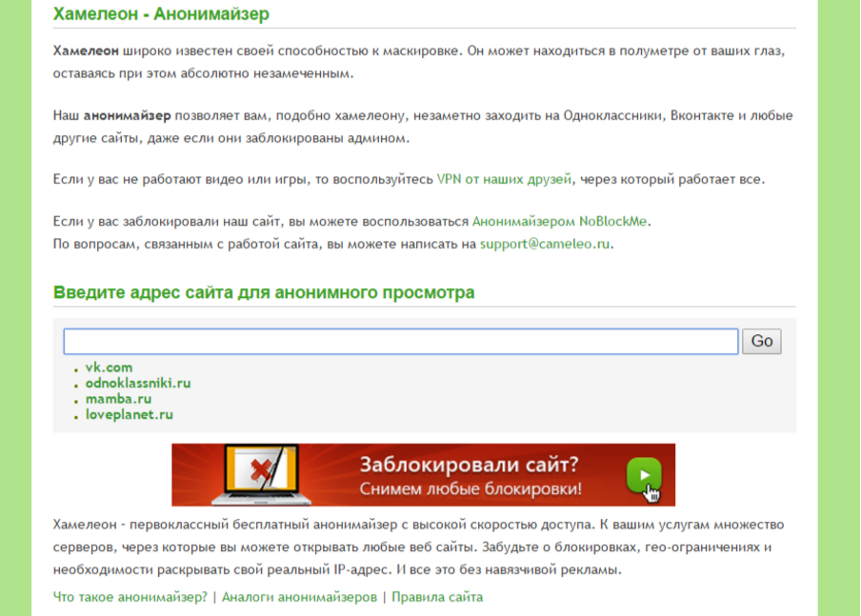
Task: Click the 'Заблокировали сайт?' banner text
Action: point(469,465)
